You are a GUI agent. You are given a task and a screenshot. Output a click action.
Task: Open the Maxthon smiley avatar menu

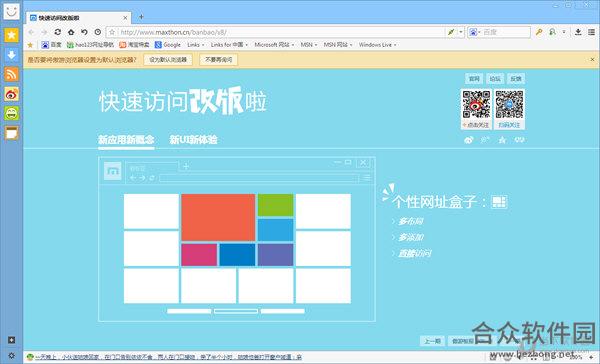[11, 11]
